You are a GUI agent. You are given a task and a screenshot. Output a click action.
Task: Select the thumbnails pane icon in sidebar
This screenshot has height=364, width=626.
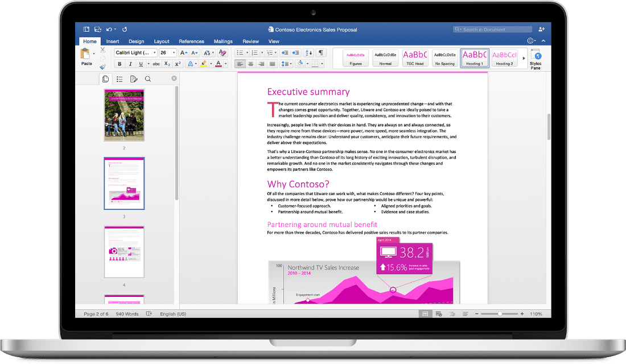tap(106, 78)
